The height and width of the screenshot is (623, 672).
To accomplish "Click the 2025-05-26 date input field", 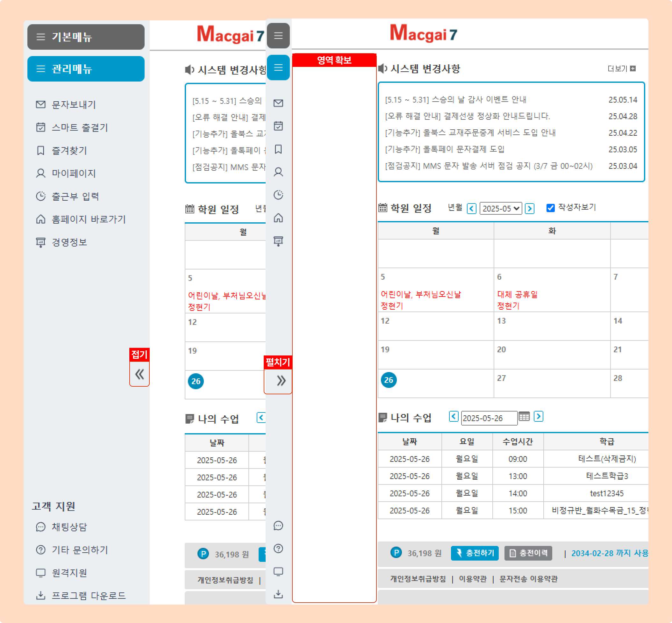I will click(488, 418).
